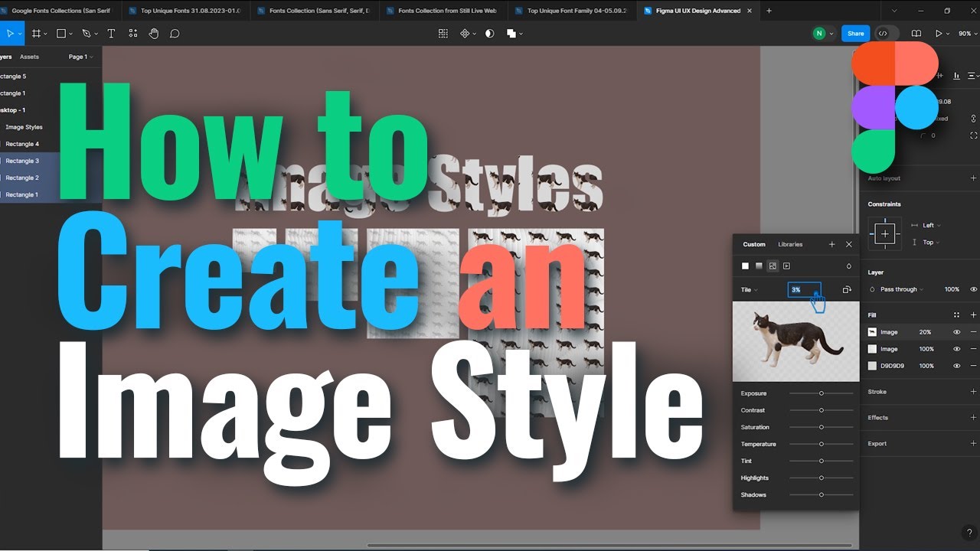This screenshot has width=980, height=551.
Task: Click the Saturation slider handle
Action: pos(822,427)
